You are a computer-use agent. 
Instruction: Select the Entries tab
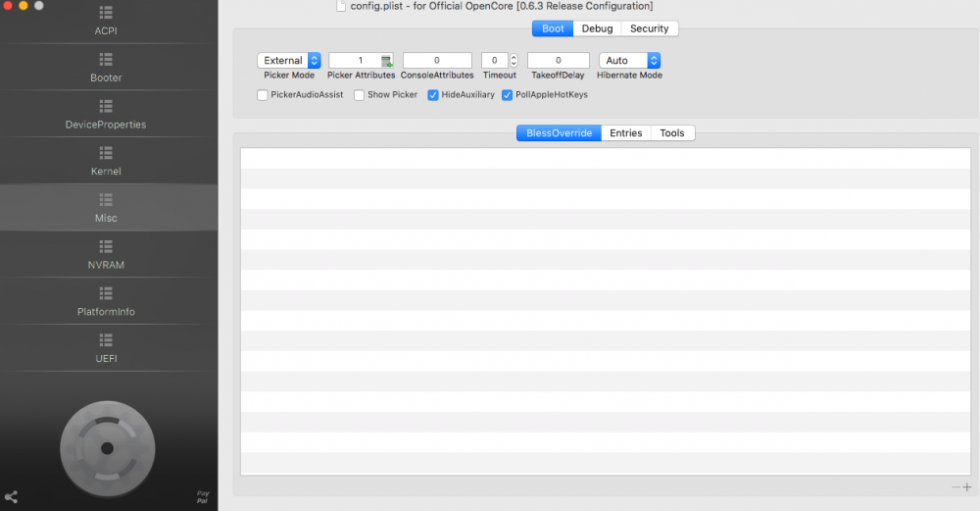pyautogui.click(x=625, y=133)
